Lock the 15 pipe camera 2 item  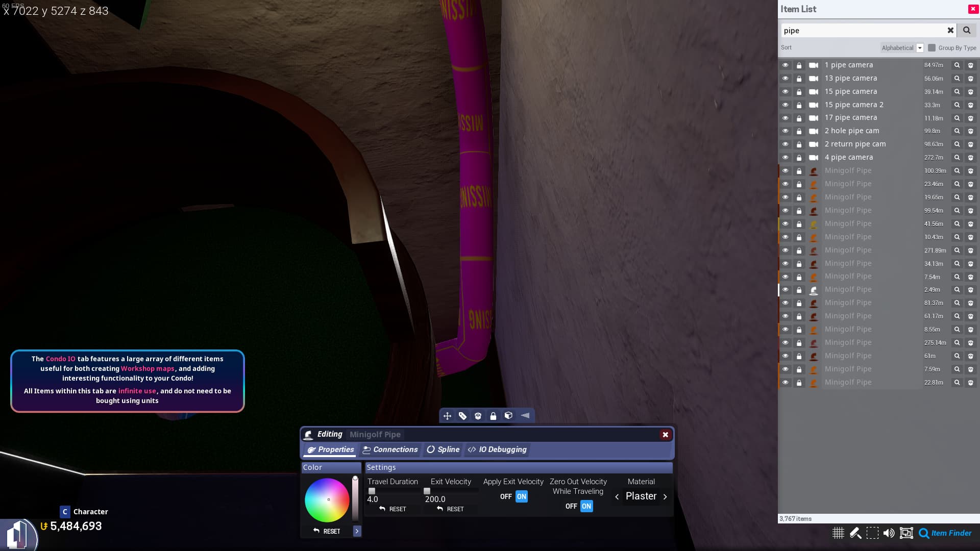pos(799,105)
